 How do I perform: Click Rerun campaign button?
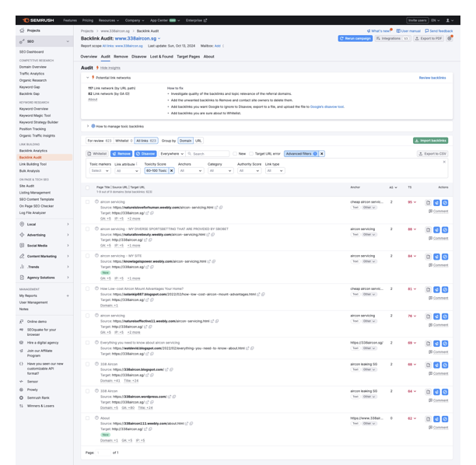click(356, 37)
